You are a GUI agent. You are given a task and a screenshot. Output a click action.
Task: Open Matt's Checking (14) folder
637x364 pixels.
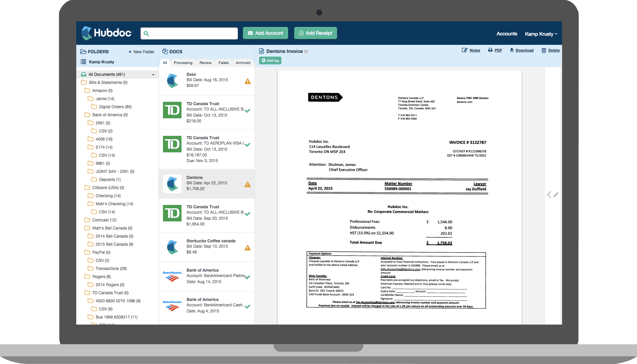tap(111, 204)
